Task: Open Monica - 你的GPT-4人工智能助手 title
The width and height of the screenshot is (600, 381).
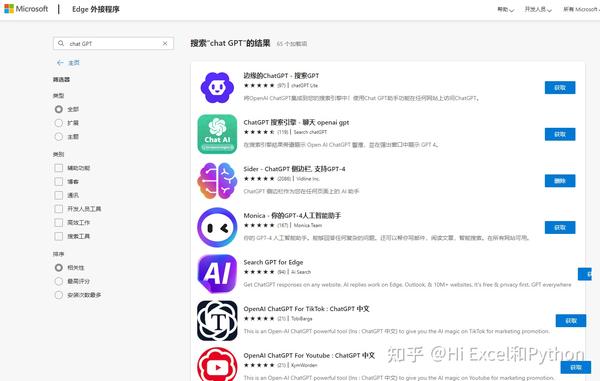Action: tap(292, 216)
